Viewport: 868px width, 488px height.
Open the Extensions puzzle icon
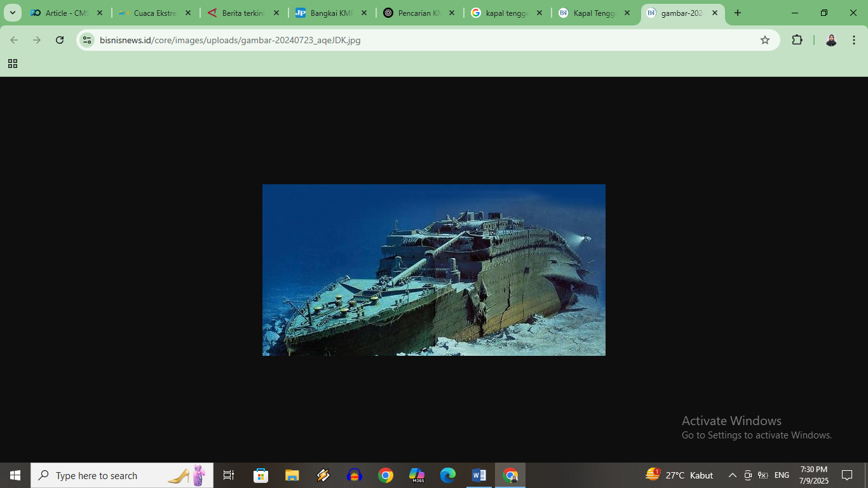(797, 40)
